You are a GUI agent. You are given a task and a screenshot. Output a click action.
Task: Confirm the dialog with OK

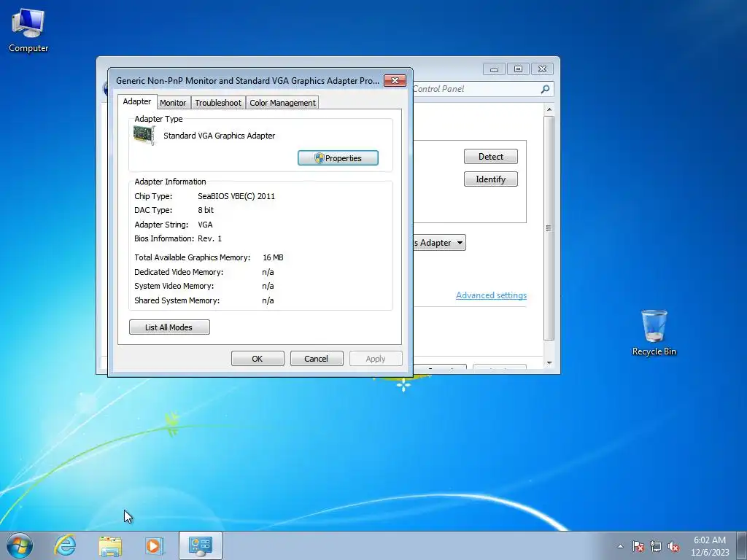[258, 359]
